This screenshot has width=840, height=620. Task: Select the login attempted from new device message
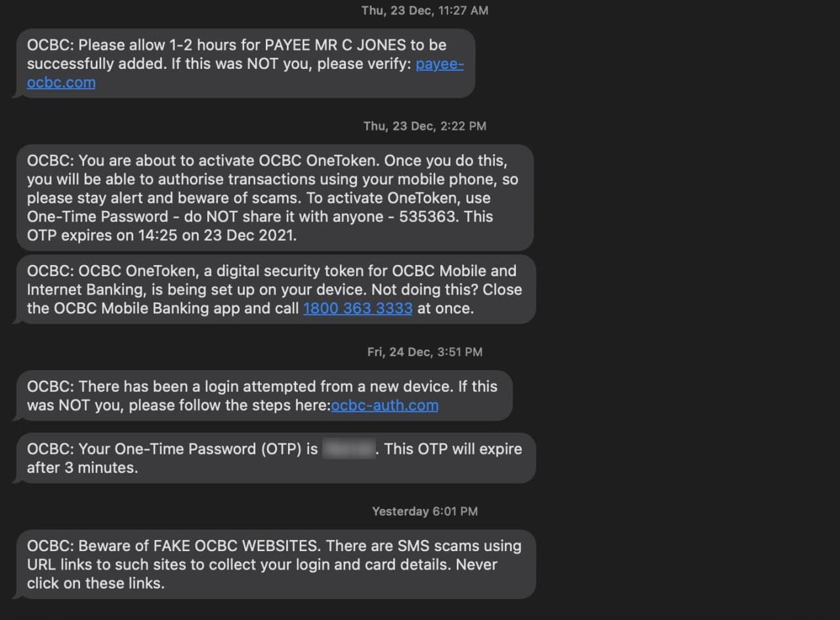click(262, 396)
